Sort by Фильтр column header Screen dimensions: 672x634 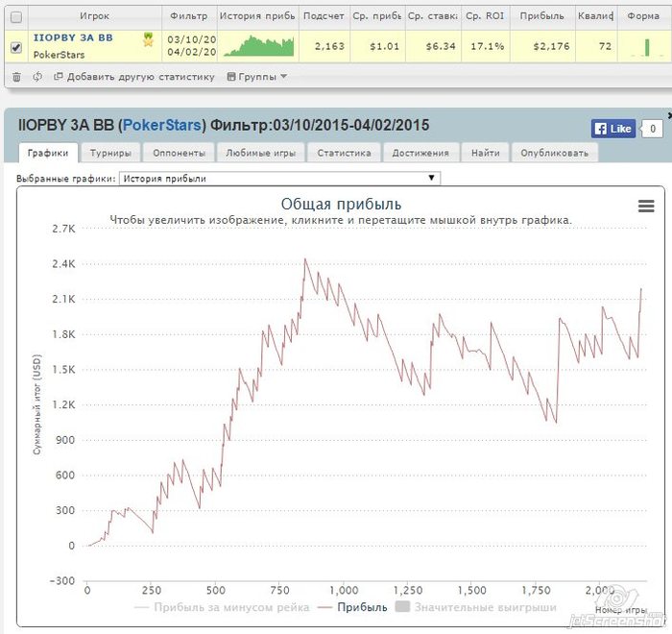(x=189, y=16)
